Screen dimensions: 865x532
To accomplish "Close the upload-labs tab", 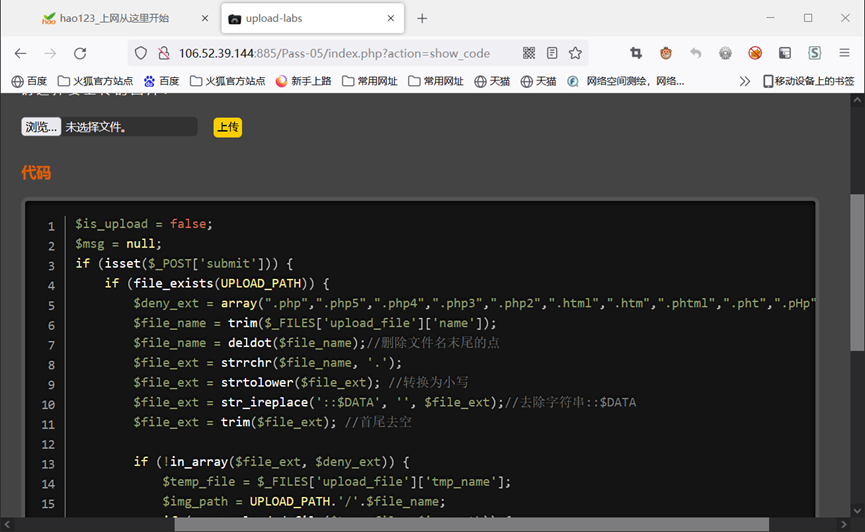I will pos(391,18).
